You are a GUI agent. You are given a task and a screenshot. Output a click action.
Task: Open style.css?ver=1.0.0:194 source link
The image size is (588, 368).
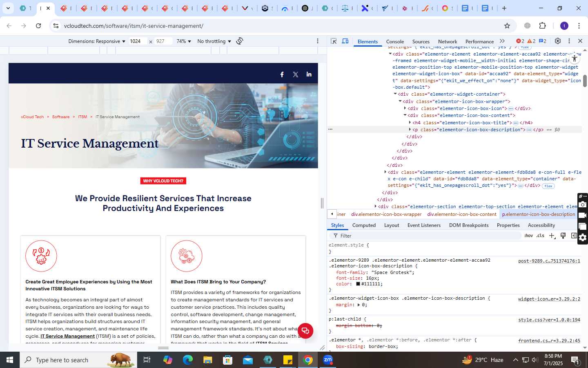coord(549,320)
